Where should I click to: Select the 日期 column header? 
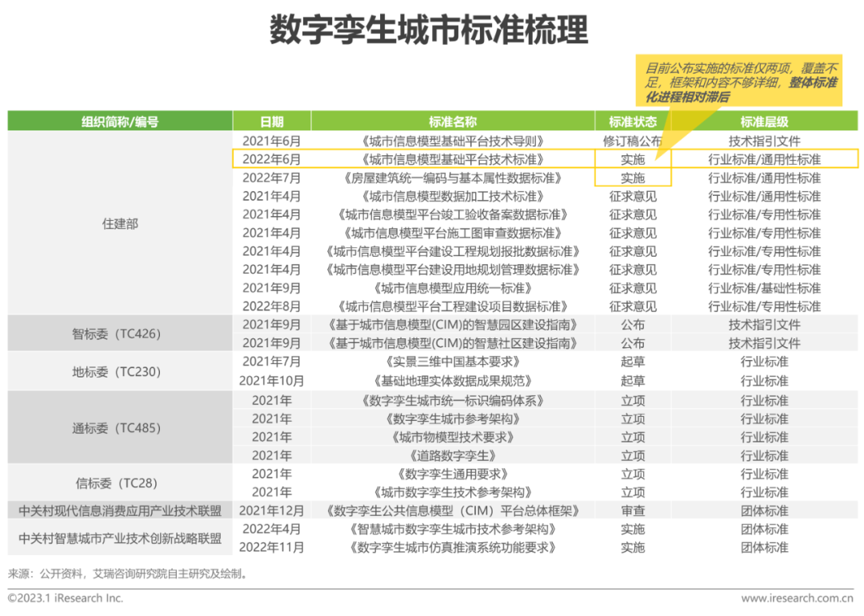(272, 122)
